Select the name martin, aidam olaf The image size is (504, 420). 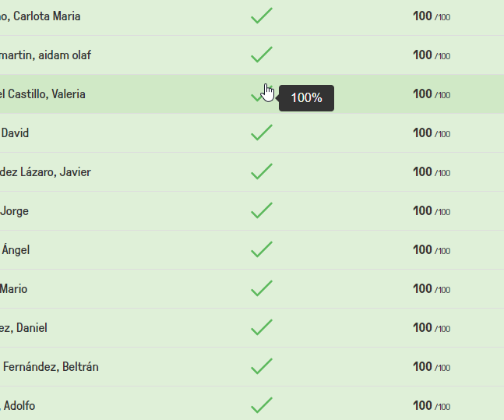[45, 55]
